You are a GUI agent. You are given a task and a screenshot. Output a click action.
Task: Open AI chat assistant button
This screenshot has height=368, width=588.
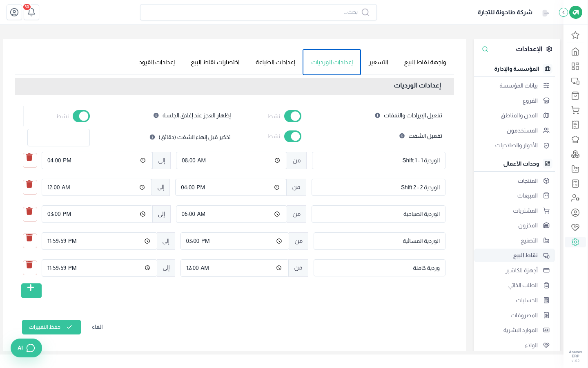26,348
